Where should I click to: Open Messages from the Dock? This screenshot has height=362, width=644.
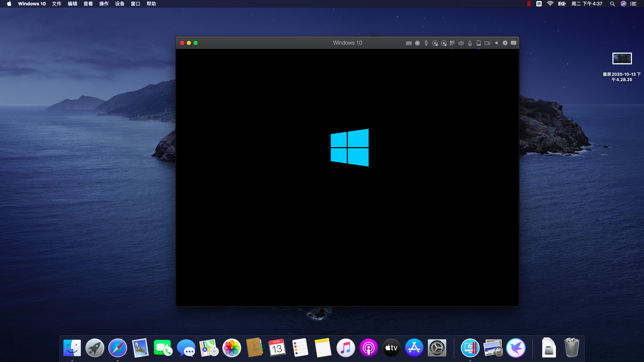pyautogui.click(x=186, y=348)
